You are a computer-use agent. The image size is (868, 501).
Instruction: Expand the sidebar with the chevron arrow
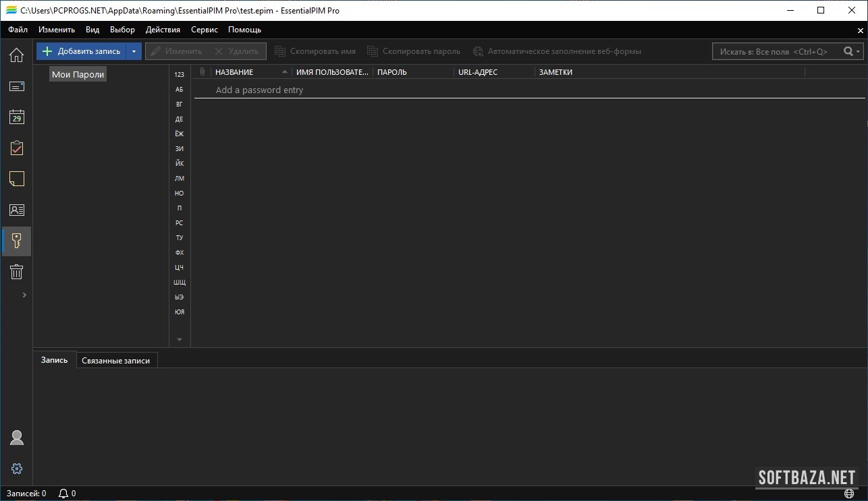(x=24, y=295)
